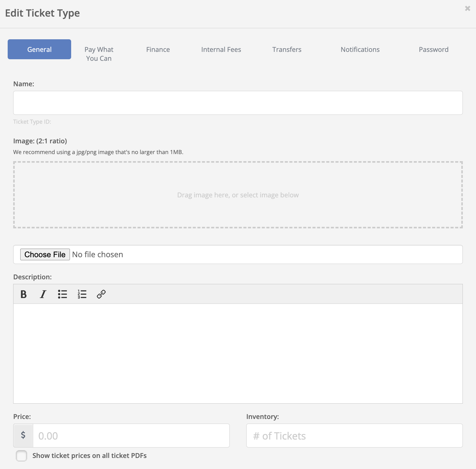Insert a bulleted list in description
The image size is (476, 469).
click(x=62, y=294)
